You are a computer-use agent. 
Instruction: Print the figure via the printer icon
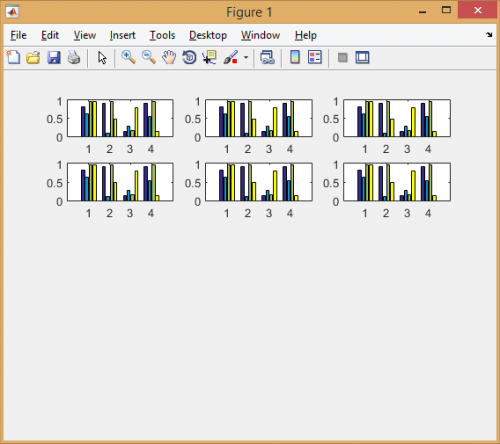point(74,58)
